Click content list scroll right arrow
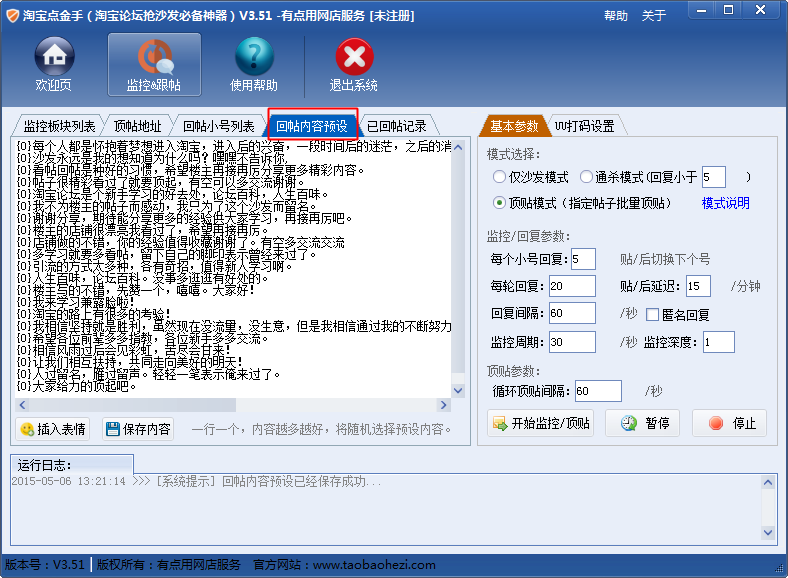Screen dimensions: 788x578 tap(443, 405)
